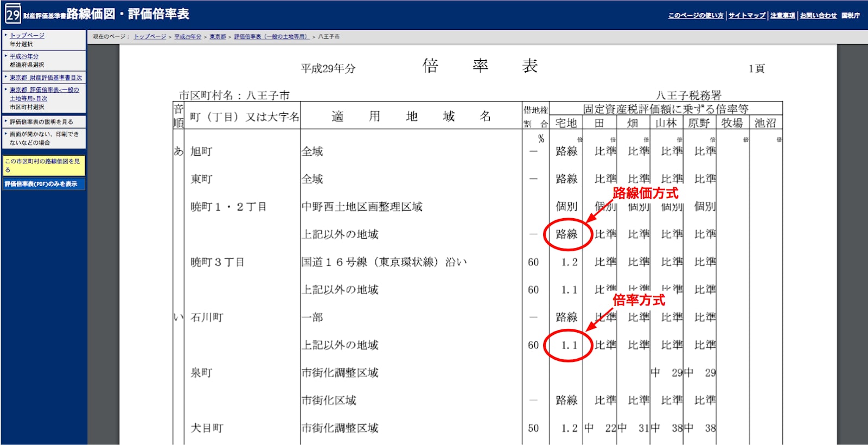The width and height of the screenshot is (868, 445).
Task: Click 東京都 in the breadcrumb trail
Action: pos(218,37)
